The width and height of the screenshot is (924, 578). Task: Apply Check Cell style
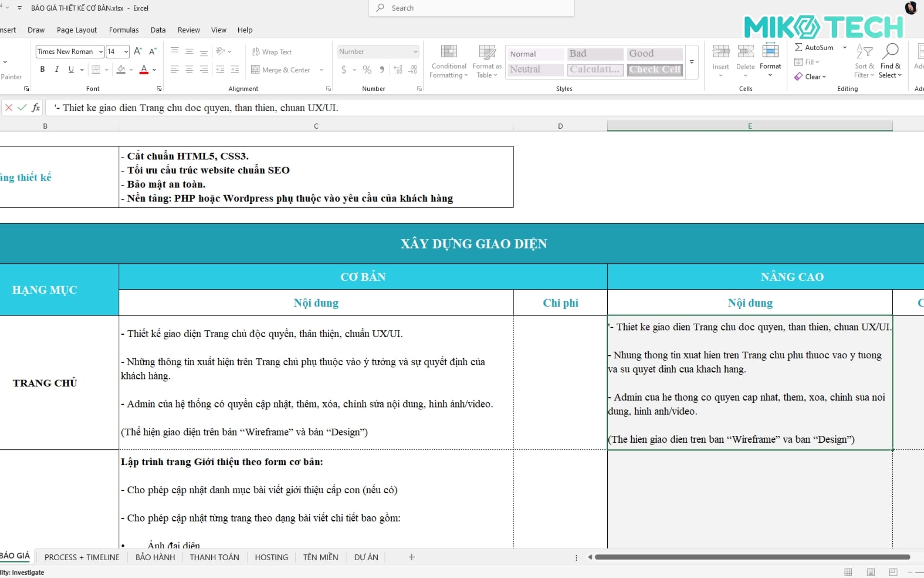[655, 69]
